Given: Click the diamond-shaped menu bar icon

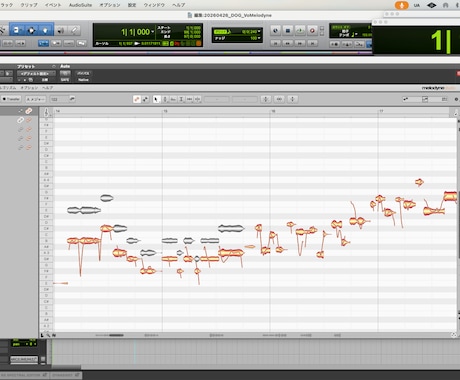Looking at the screenshot, I should tap(432, 5).
